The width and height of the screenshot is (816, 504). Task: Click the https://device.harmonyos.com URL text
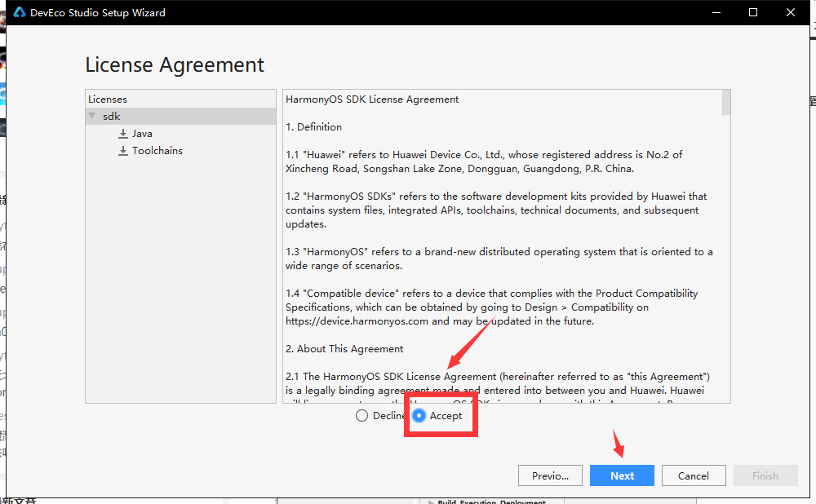(x=357, y=321)
